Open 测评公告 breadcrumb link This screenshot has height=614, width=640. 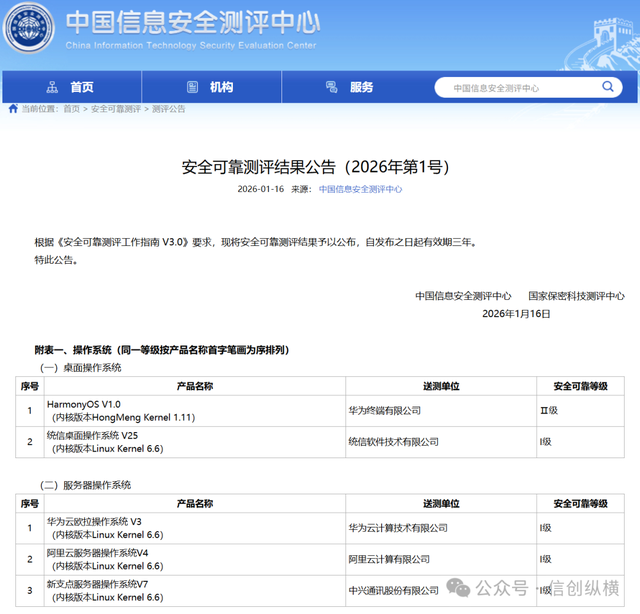pyautogui.click(x=168, y=108)
